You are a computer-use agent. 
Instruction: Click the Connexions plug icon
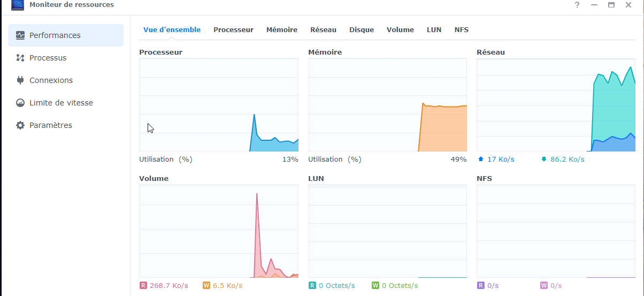(20, 80)
